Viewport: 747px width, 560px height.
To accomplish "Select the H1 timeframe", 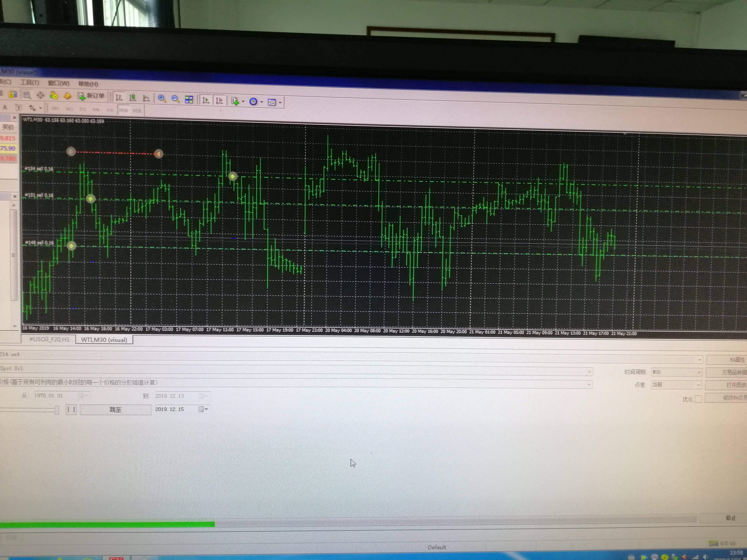I will click(110, 110).
